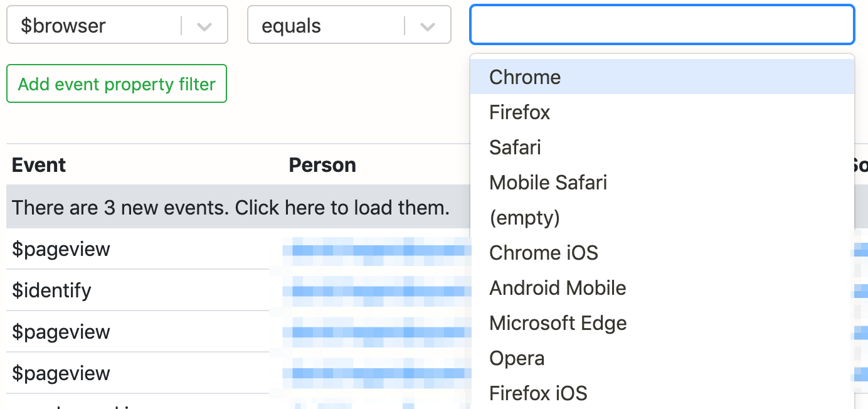The width and height of the screenshot is (868, 409).
Task: Choose Microsoft Edge from dropdown
Action: pos(558,323)
